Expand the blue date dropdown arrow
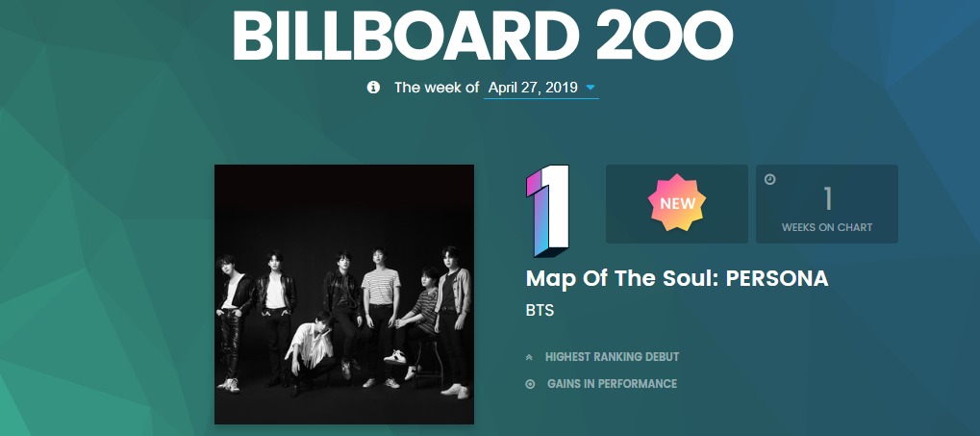 [590, 89]
